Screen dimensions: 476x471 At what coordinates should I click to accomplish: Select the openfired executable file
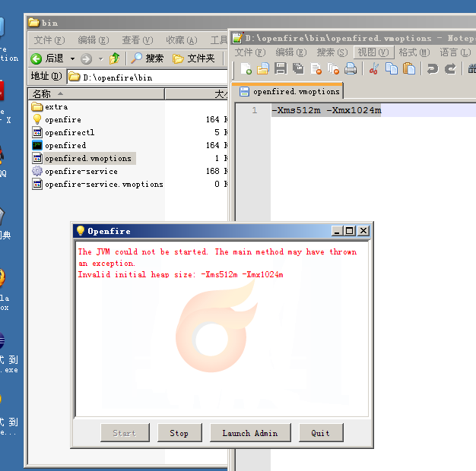tap(59, 145)
